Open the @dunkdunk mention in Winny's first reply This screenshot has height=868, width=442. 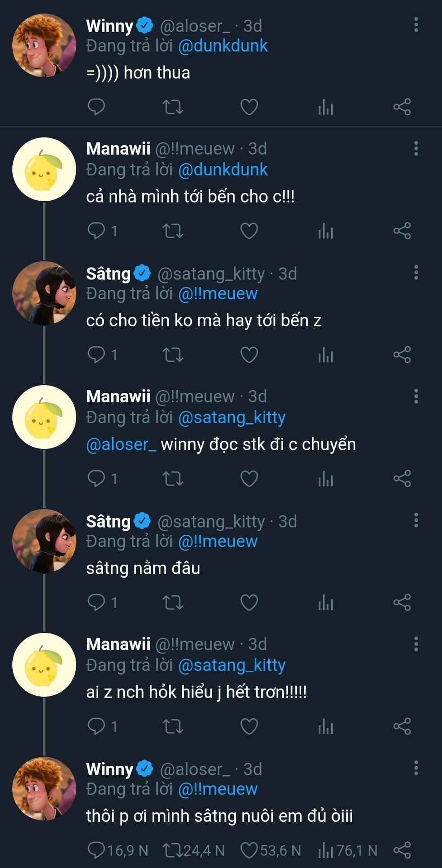223,46
